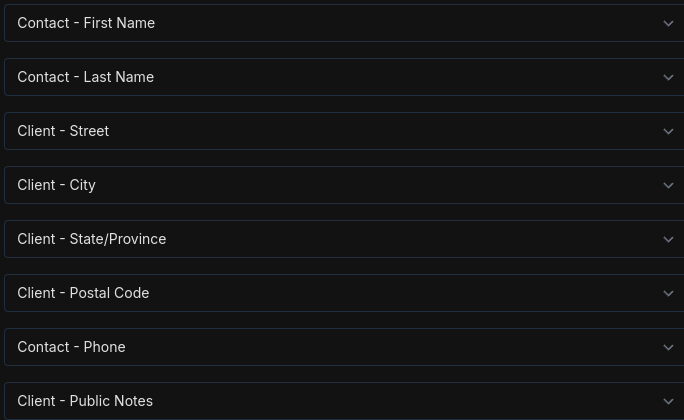
Task: Open the Contact - First Name dropdown
Action: coord(340,23)
